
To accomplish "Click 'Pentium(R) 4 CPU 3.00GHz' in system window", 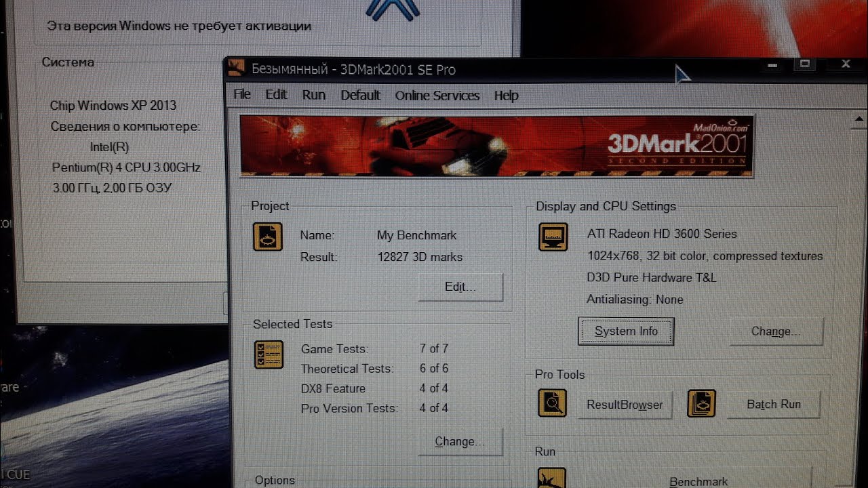I will pos(126,167).
